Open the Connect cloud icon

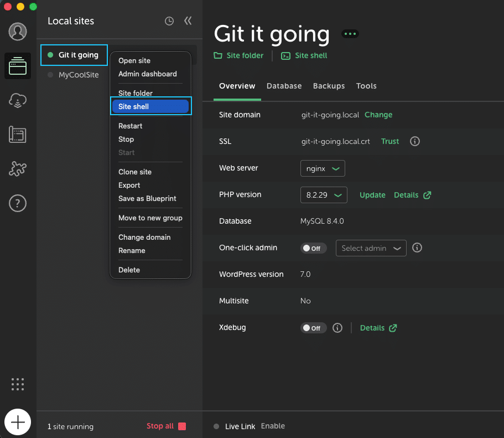[18, 100]
